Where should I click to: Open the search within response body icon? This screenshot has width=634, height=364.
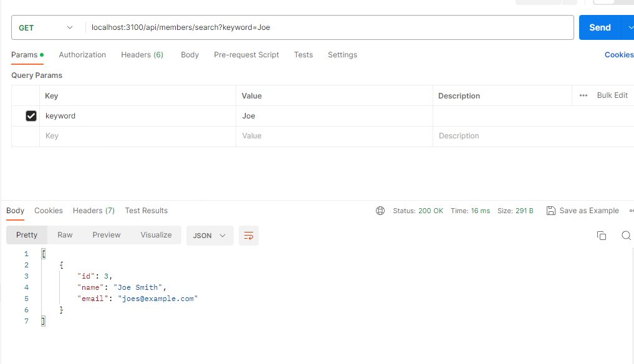tap(626, 236)
